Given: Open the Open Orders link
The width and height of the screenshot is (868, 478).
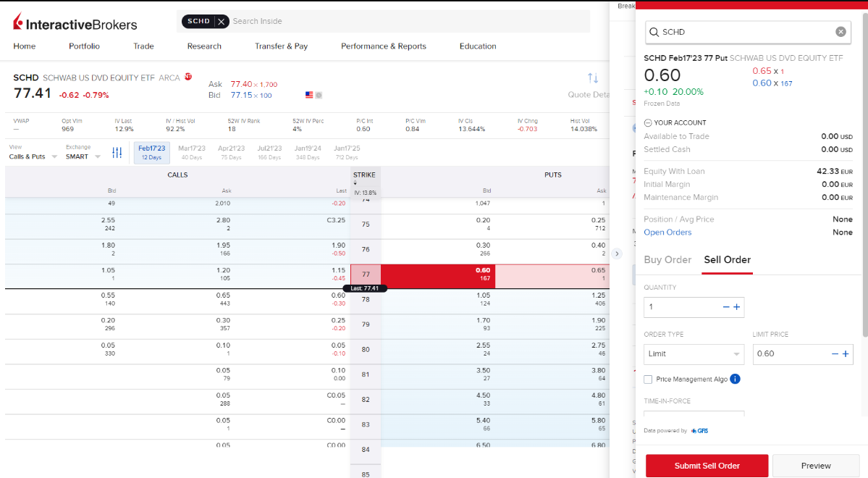Looking at the screenshot, I should (667, 232).
